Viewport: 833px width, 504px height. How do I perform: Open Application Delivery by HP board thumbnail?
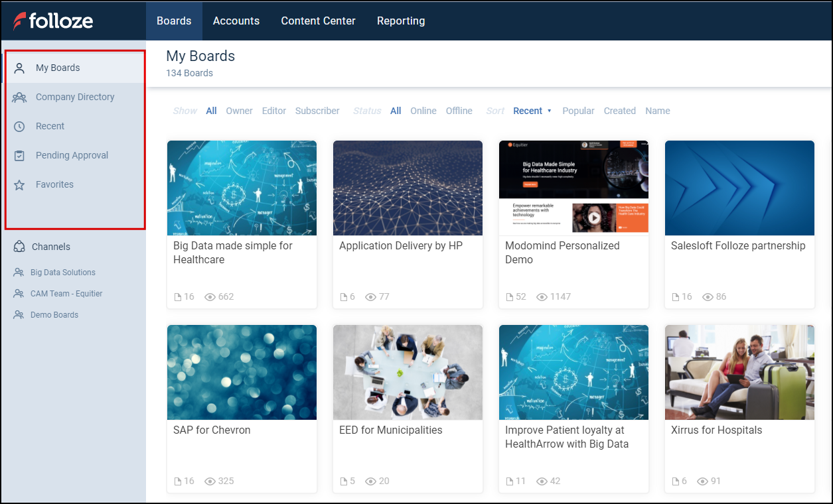408,188
